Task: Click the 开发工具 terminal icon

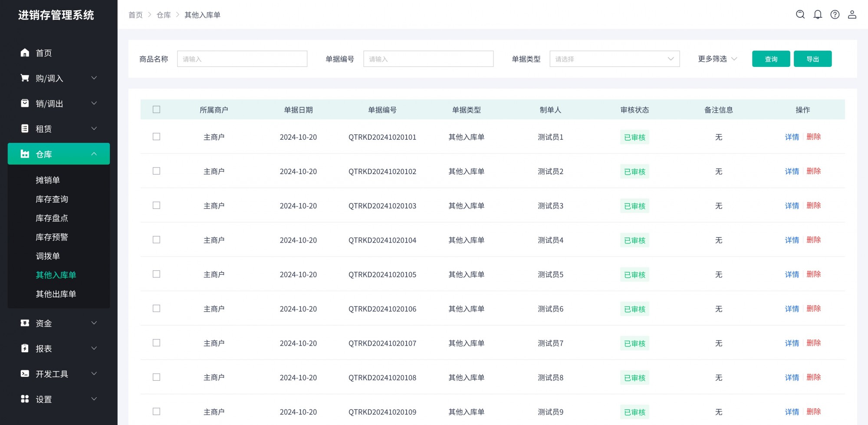Action: click(25, 373)
